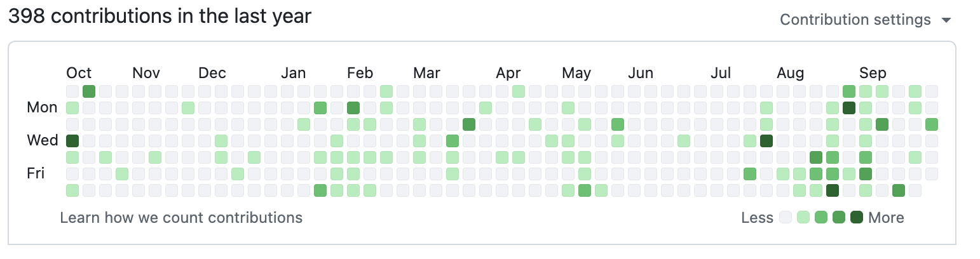Screen dimensions: 980x259
Task: Click the lightest green legend swatch
Action: click(x=803, y=218)
